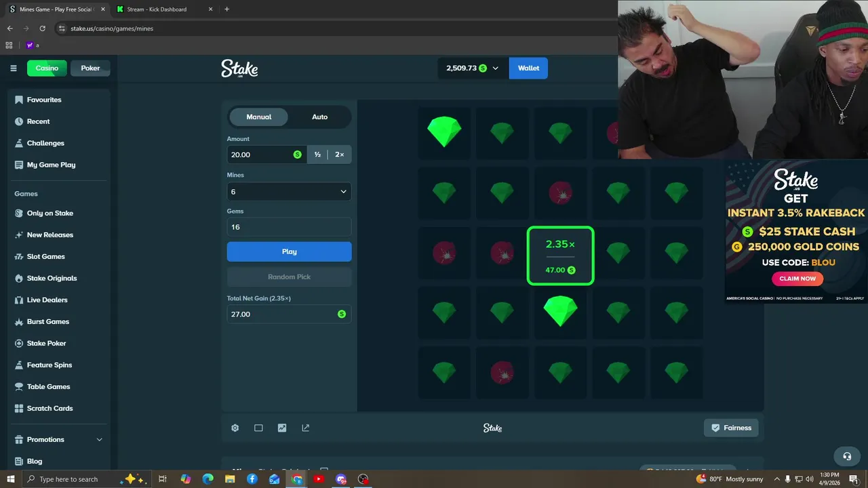Viewport: 868px width, 488px height.
Task: Open Windows Start menu
Action: coord(10,479)
